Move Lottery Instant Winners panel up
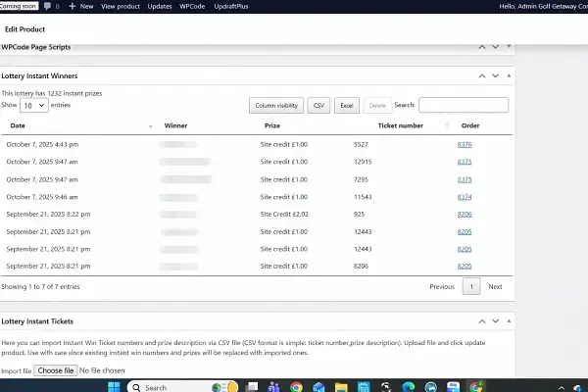This screenshot has height=392, width=588. [x=481, y=75]
